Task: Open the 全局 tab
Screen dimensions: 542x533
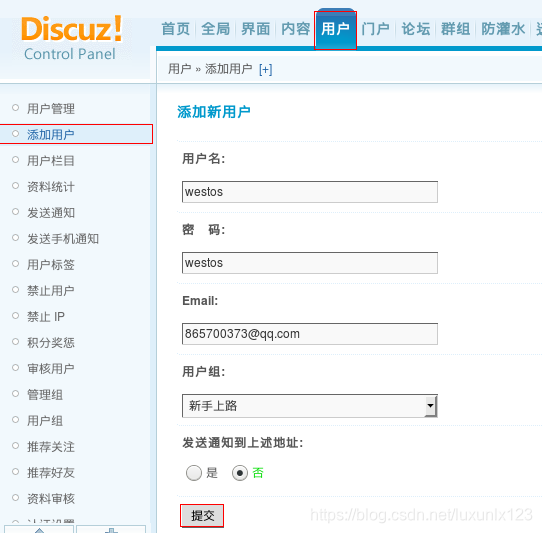Action: (x=216, y=29)
